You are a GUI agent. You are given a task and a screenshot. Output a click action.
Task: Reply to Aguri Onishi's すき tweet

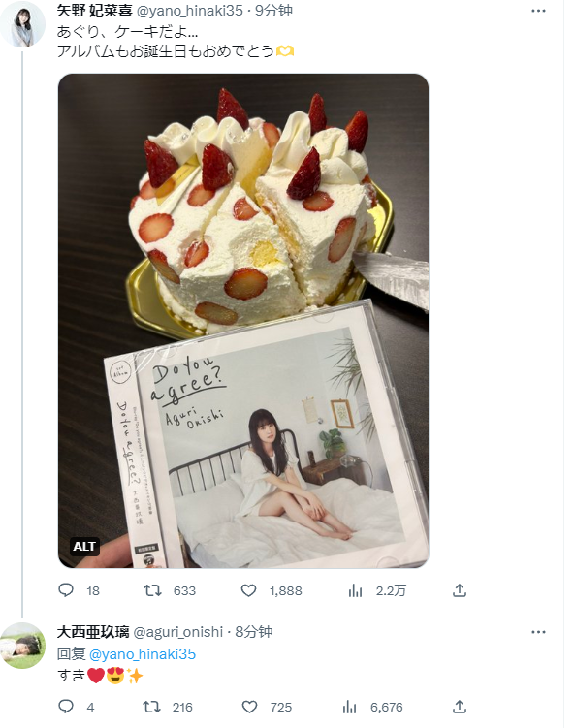coord(66,707)
